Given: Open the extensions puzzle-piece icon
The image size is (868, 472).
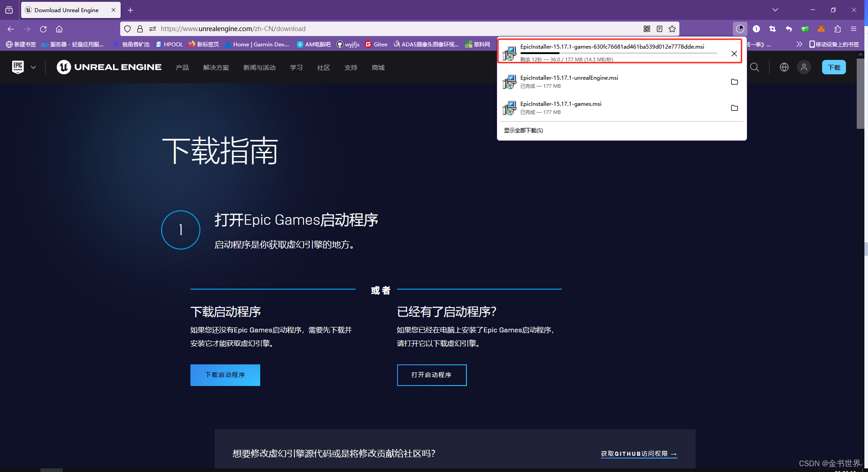Looking at the screenshot, I should (x=837, y=29).
